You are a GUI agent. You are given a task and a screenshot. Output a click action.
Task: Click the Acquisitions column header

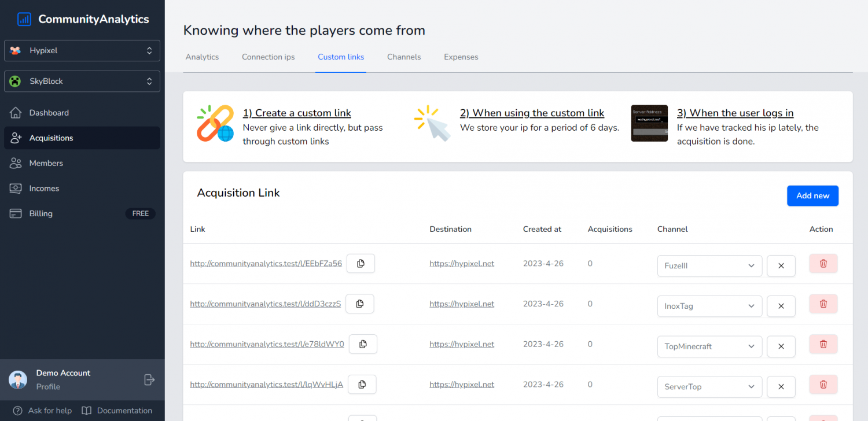(610, 229)
